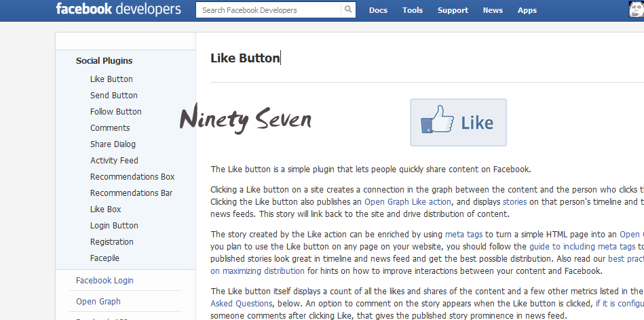The width and height of the screenshot is (644, 320).
Task: Open Share Dialog in sidebar
Action: point(113,144)
